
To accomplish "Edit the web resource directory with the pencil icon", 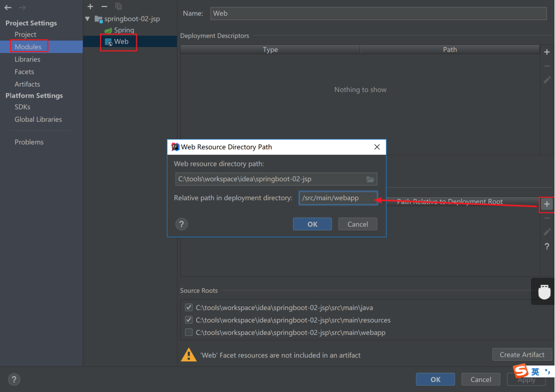I will coord(547,232).
